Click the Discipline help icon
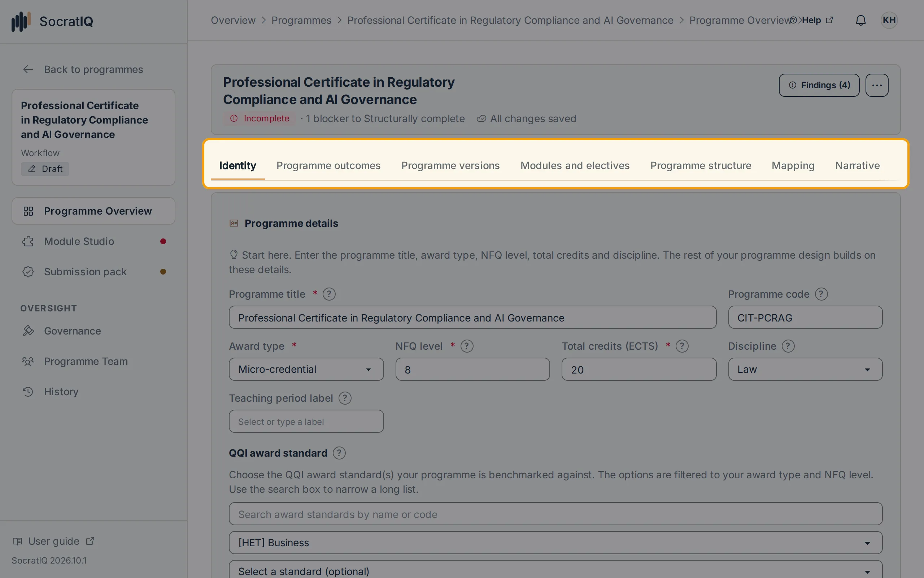This screenshot has height=578, width=924. click(x=788, y=346)
